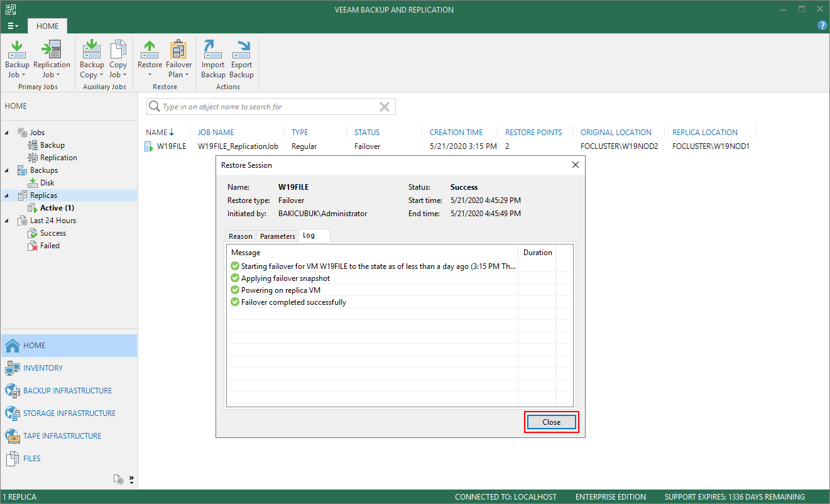Open the TAPE INFRASTRUCTURE view
Image resolution: width=830 pixels, height=504 pixels.
click(x=69, y=436)
